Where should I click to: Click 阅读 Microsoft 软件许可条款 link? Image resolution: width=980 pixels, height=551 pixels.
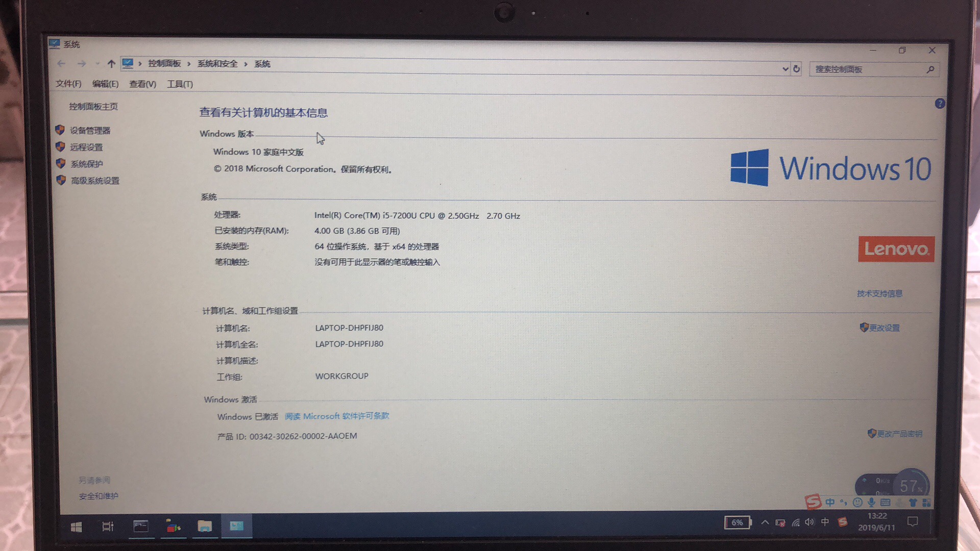[336, 416]
